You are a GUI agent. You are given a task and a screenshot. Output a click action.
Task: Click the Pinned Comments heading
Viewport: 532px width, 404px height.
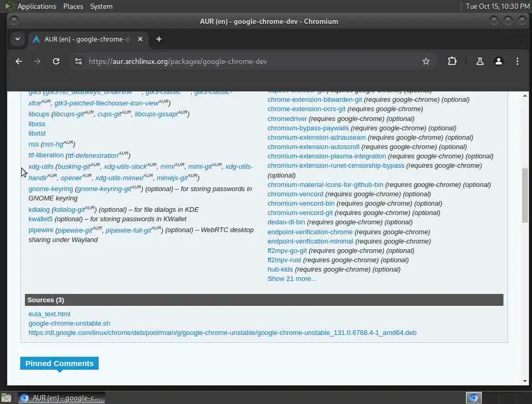pyautogui.click(x=59, y=363)
